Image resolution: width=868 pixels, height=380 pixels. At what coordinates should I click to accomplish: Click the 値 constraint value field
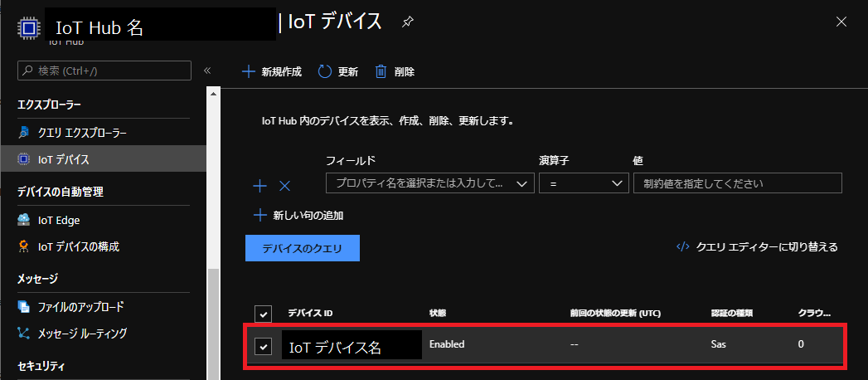click(x=738, y=183)
